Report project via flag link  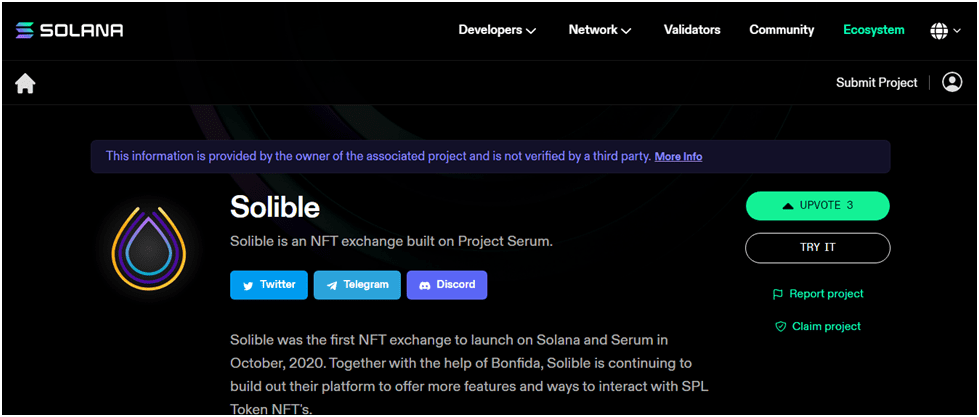818,294
